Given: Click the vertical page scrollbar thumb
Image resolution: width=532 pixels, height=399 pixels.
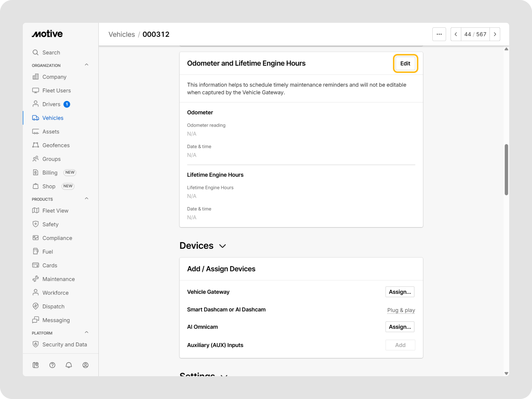Looking at the screenshot, I should coord(506,169).
